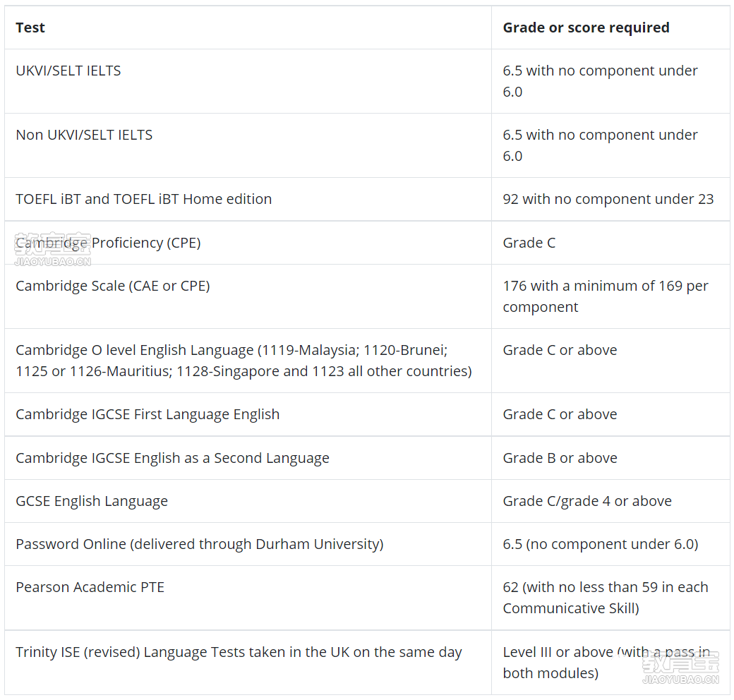Click Cambridge IGCSE First Language English
734x700 pixels.
(x=148, y=415)
